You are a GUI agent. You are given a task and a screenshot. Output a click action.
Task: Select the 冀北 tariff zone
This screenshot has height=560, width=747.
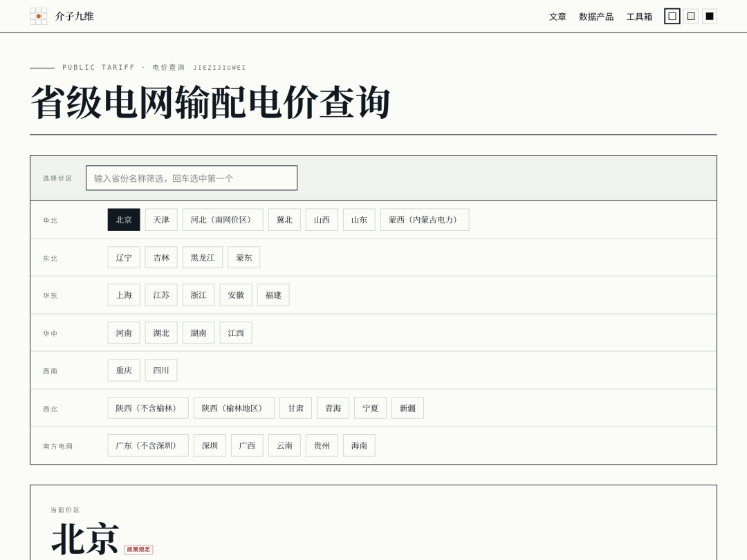click(284, 220)
